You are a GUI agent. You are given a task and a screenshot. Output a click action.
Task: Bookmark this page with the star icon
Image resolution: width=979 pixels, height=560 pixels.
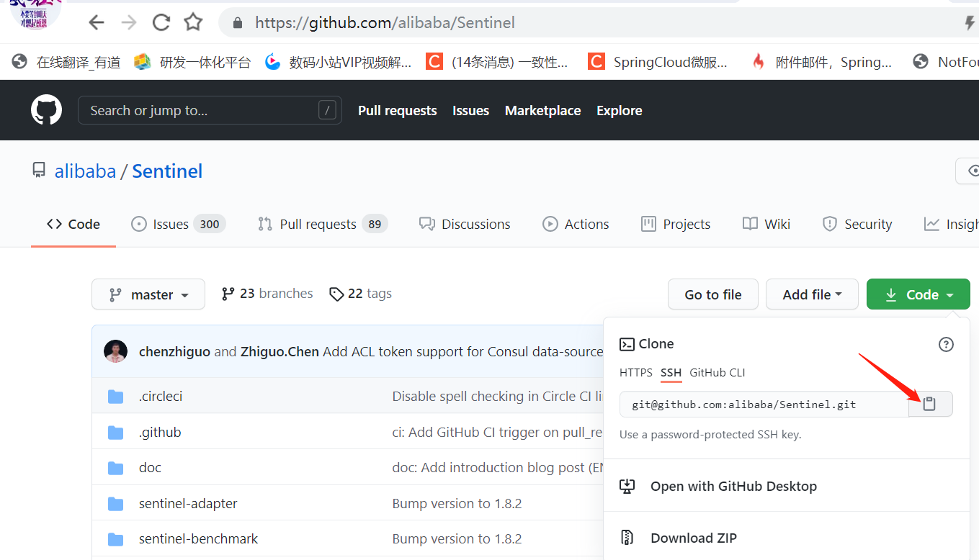coord(193,23)
